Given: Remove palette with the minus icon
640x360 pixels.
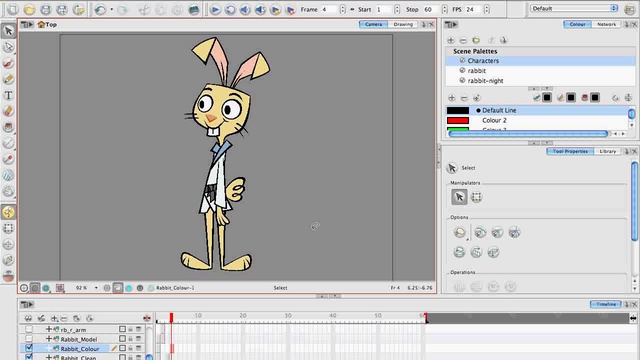Looking at the screenshot, I should [x=463, y=40].
